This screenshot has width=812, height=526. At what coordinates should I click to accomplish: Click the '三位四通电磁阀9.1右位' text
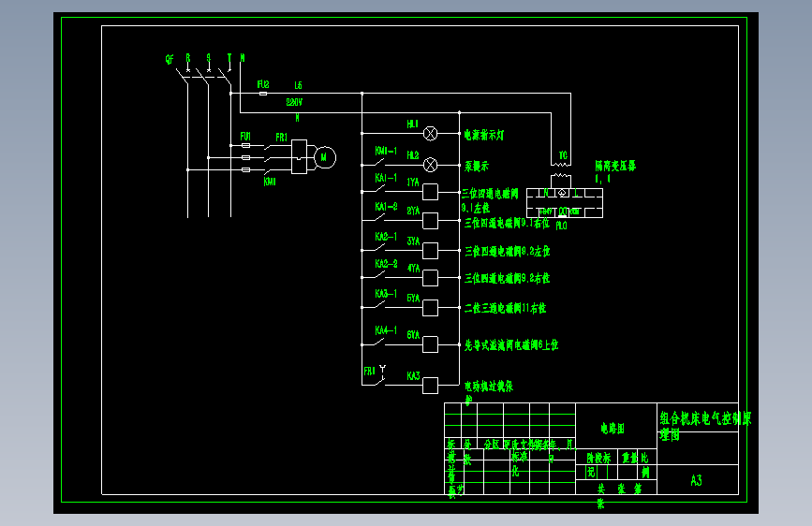(x=507, y=223)
